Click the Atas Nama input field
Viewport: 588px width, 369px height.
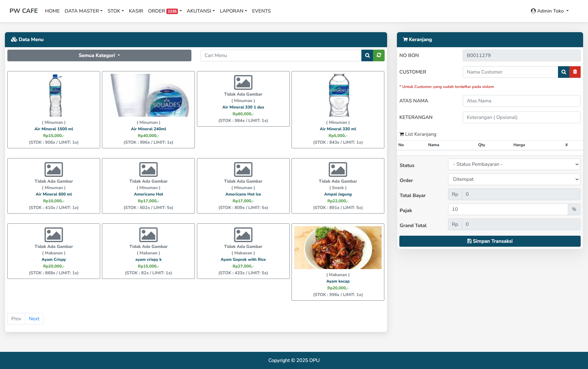pos(521,101)
